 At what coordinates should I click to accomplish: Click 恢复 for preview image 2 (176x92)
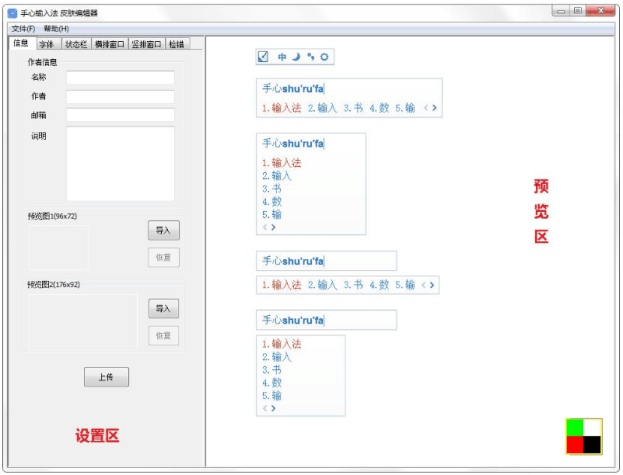[x=164, y=336]
